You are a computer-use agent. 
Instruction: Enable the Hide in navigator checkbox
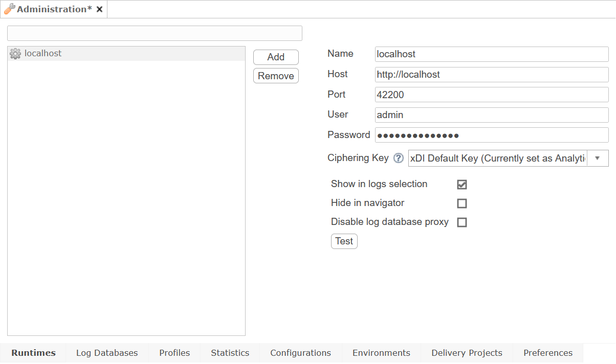click(462, 203)
